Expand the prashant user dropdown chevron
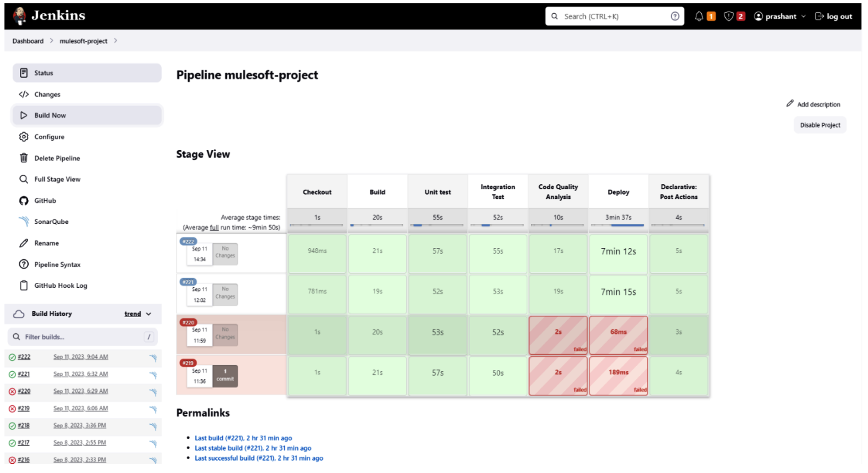Viewport: 868px width, 473px height. (803, 16)
